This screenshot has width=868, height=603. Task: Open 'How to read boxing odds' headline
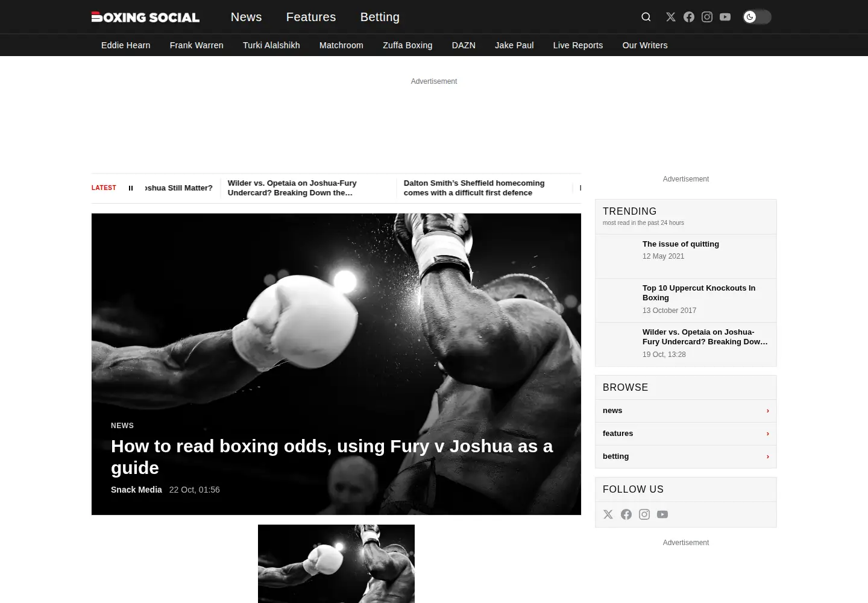click(x=332, y=457)
